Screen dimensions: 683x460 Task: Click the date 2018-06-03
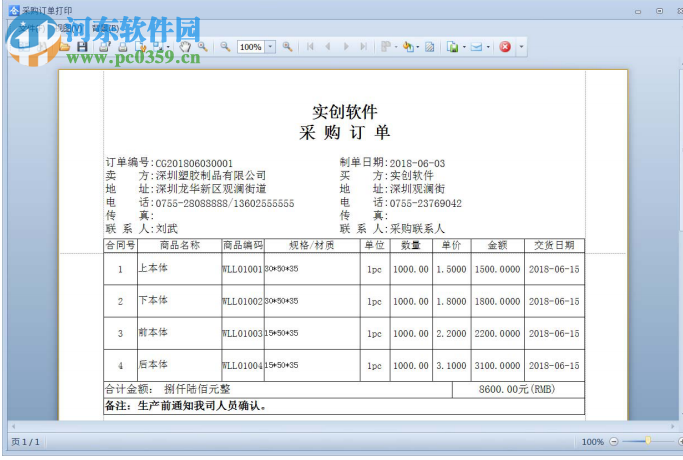coord(417,163)
